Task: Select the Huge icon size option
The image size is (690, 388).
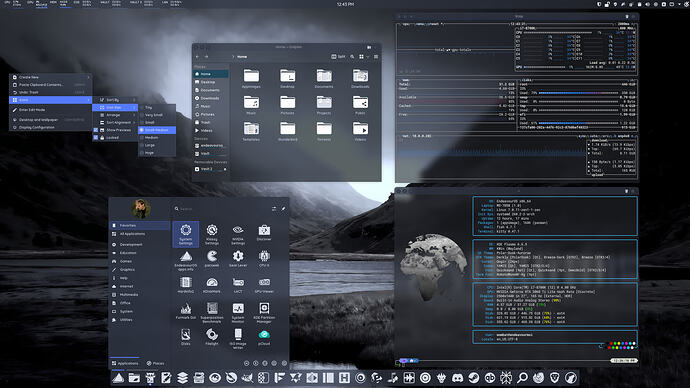Action: (x=157, y=153)
